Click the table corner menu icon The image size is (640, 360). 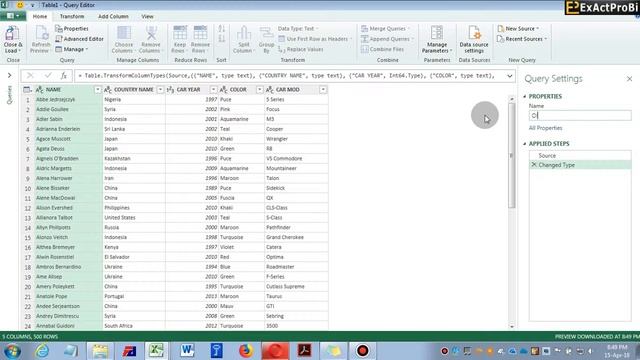27,89
